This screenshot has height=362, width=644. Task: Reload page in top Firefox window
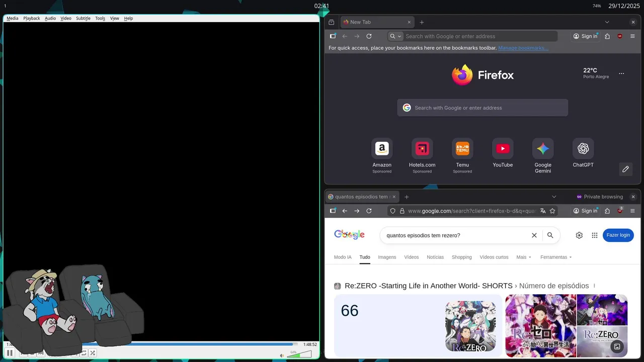point(369,36)
